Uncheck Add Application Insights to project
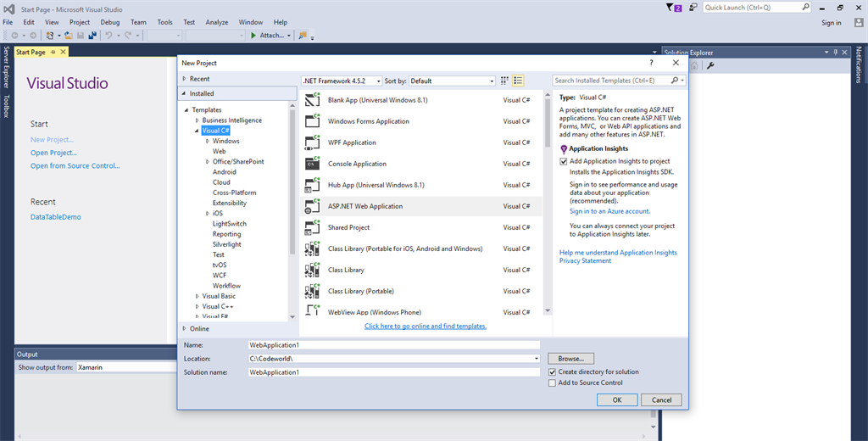 [x=564, y=161]
